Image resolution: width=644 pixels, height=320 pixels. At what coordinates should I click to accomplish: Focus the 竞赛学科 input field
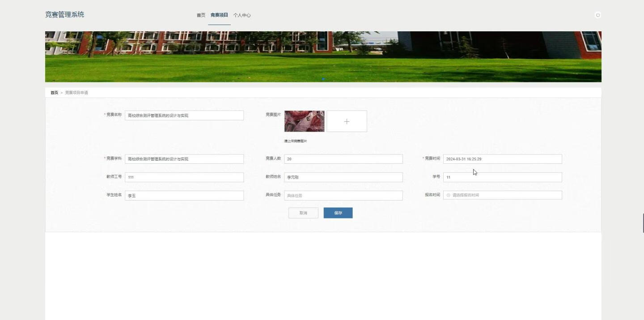(x=184, y=159)
